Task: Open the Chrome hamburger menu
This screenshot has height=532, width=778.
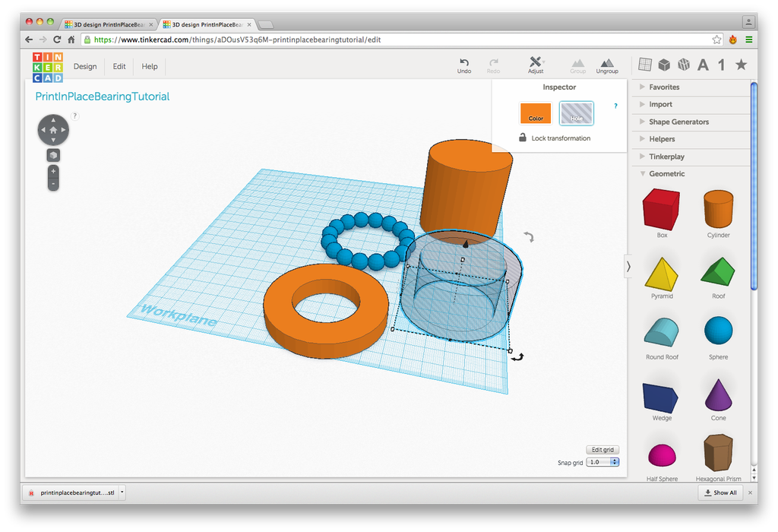Action: [x=748, y=40]
